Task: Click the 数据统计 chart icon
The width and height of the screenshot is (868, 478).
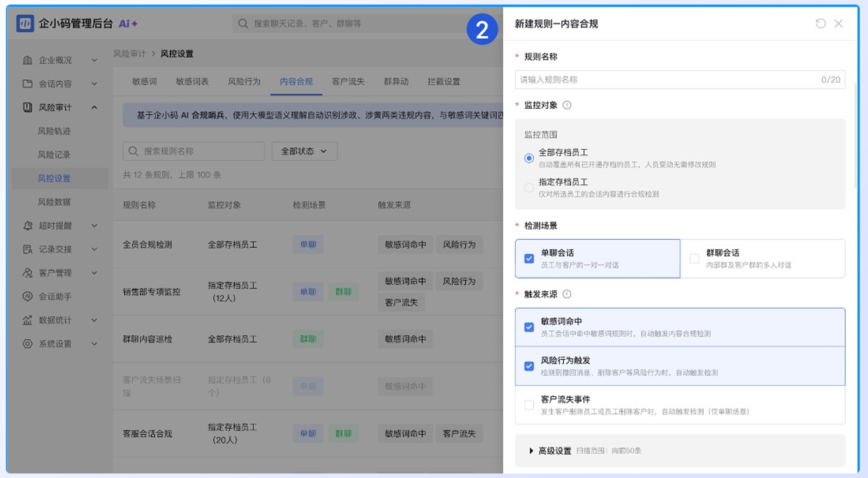Action: pos(27,320)
